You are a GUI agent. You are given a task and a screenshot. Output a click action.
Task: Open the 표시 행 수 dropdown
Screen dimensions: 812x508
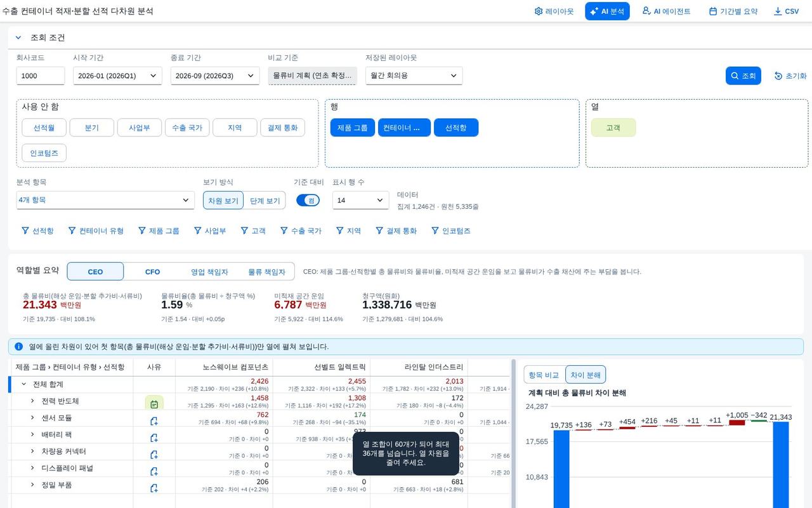pos(361,200)
